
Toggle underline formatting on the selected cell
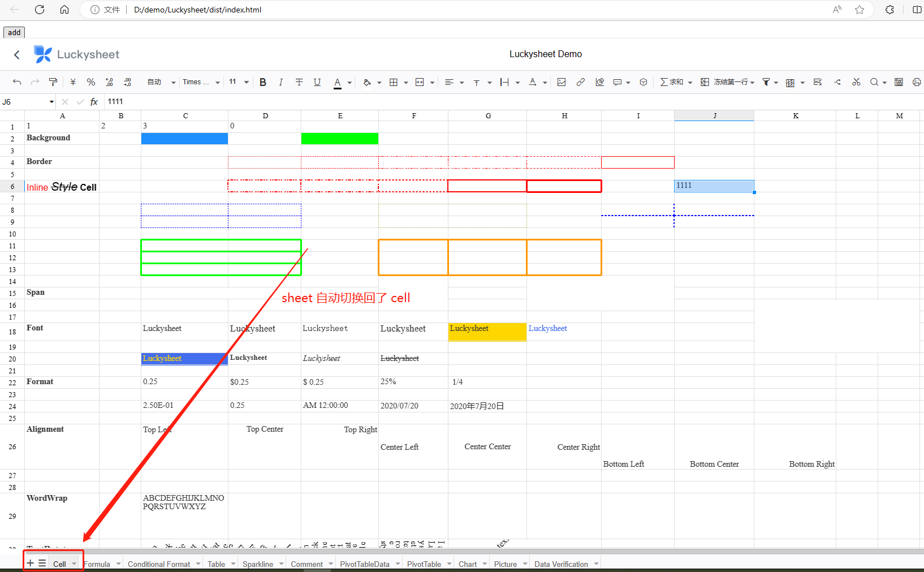click(317, 82)
